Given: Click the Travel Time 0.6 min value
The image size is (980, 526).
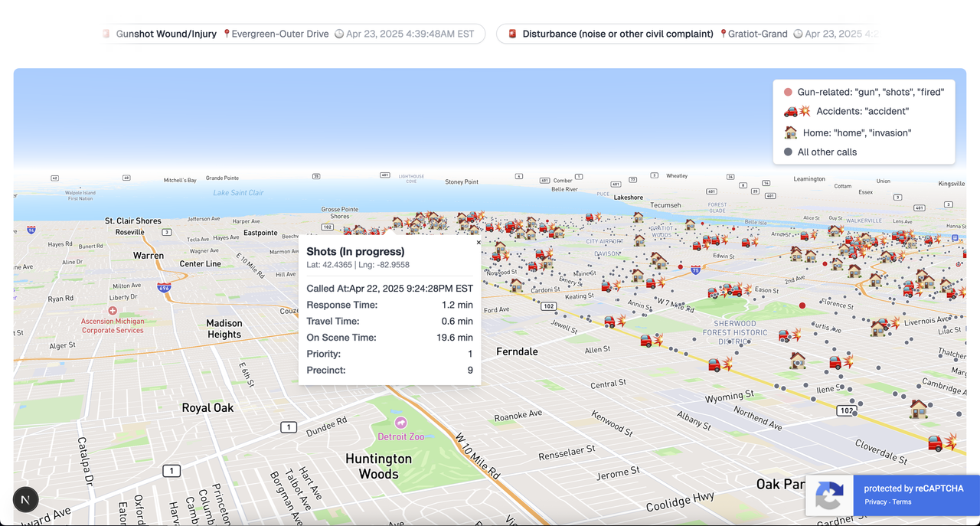Looking at the screenshot, I should (x=457, y=321).
